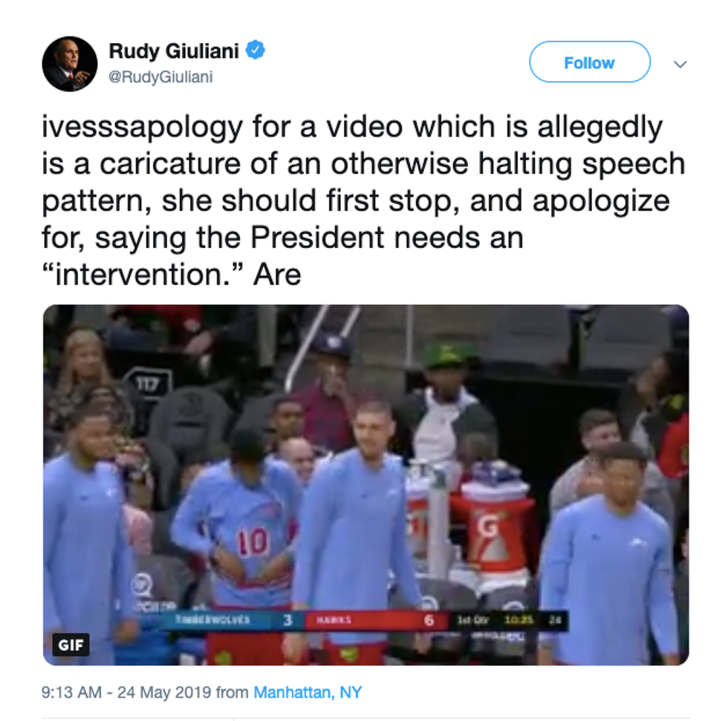Open Rudy Giuliani's profile avatar photo
728x721 pixels.
[x=70, y=64]
